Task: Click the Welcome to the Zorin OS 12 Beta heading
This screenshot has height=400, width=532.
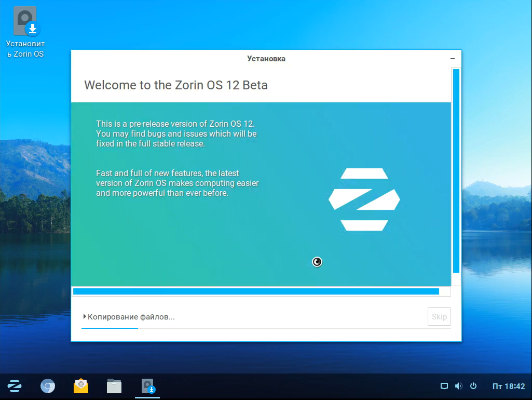Action: tap(176, 85)
